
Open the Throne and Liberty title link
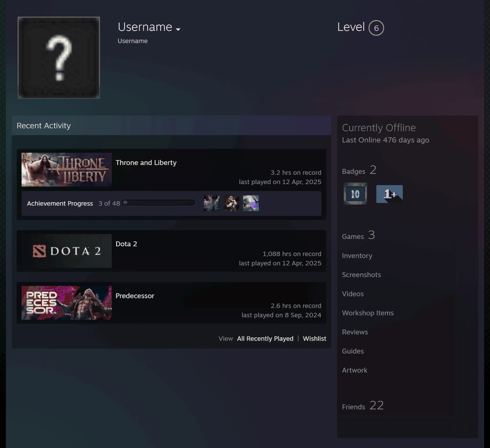(x=146, y=163)
